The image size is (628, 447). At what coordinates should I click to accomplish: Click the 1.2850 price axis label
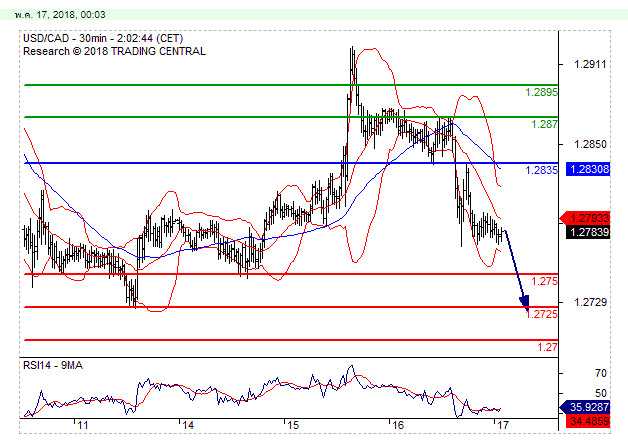(590, 144)
